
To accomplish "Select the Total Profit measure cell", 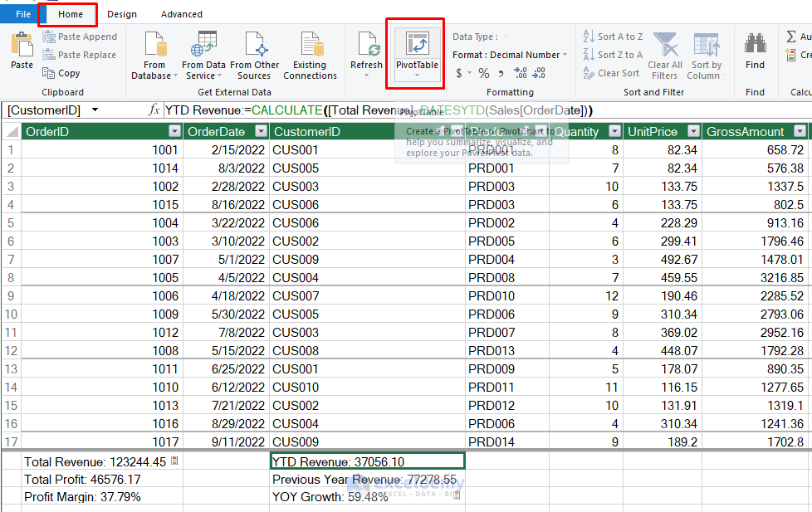I will click(102, 480).
